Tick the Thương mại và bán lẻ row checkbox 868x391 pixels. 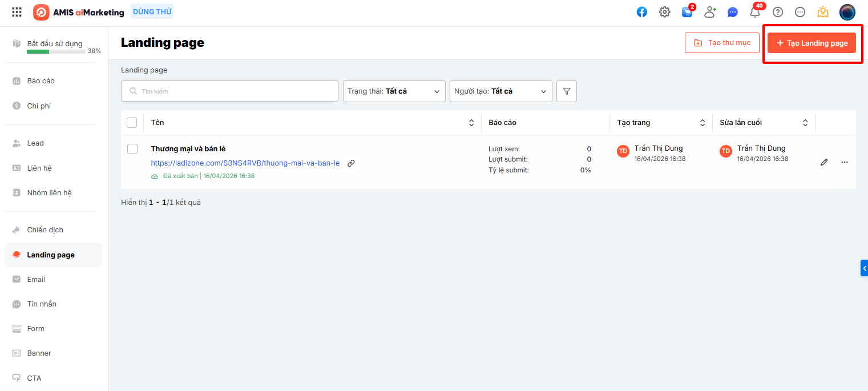[x=132, y=149]
